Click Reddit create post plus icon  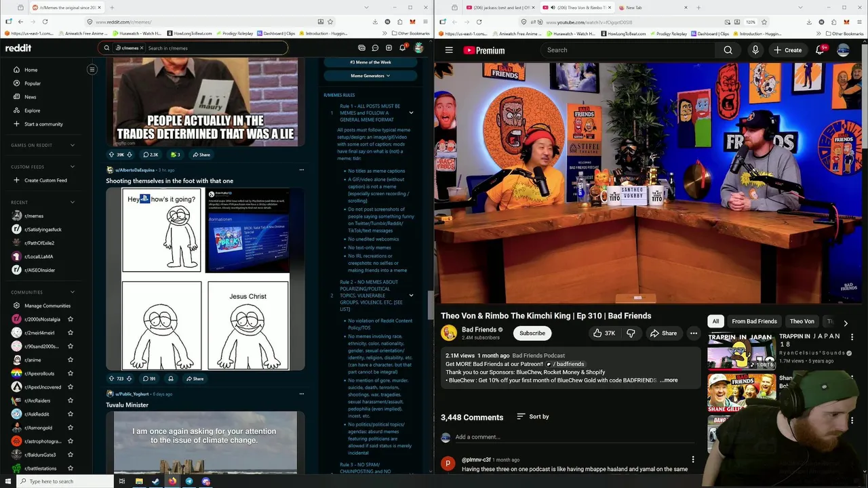pyautogui.click(x=389, y=48)
